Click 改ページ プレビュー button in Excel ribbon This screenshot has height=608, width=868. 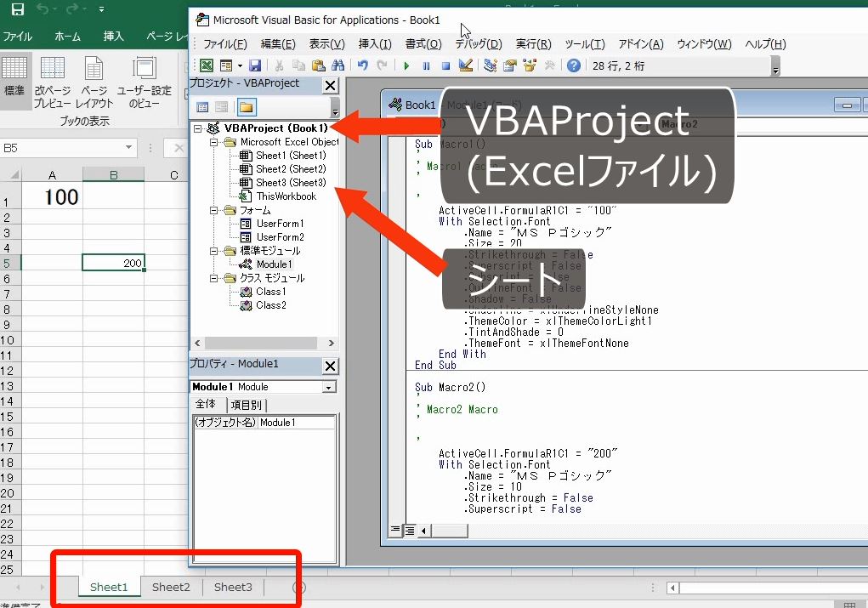click(x=53, y=82)
